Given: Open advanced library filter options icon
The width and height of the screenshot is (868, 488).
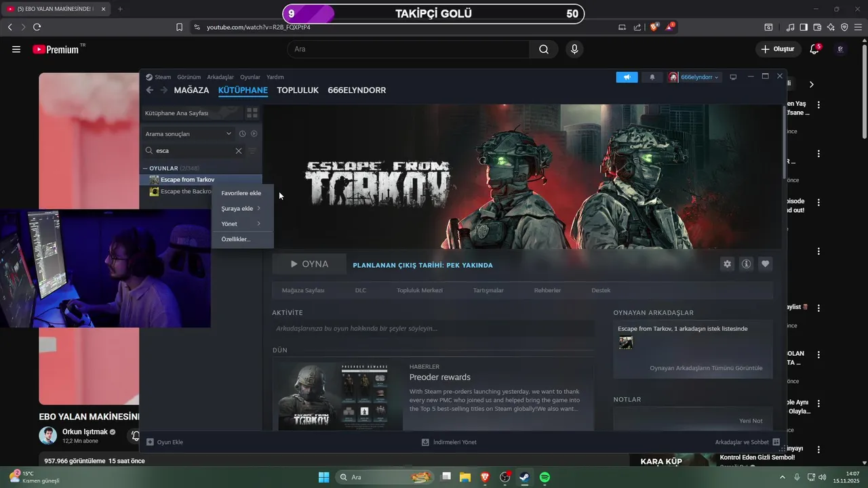Looking at the screenshot, I should tap(252, 150).
